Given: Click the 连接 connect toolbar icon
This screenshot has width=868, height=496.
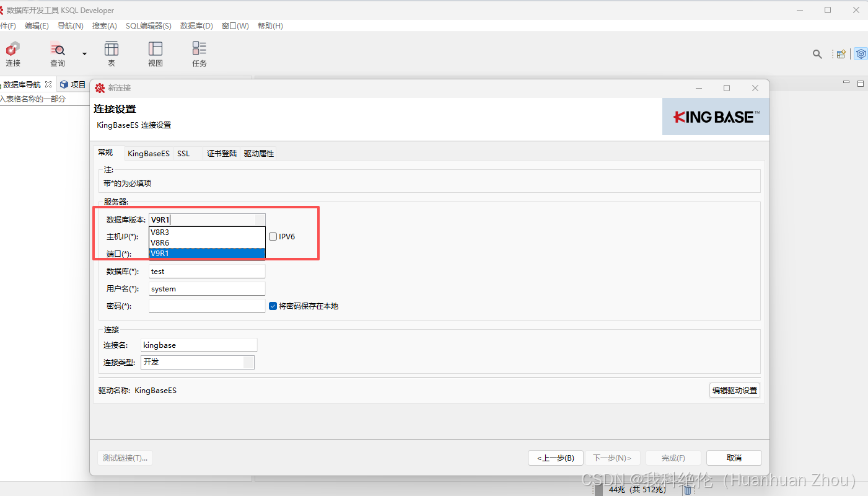Looking at the screenshot, I should pyautogui.click(x=13, y=54).
